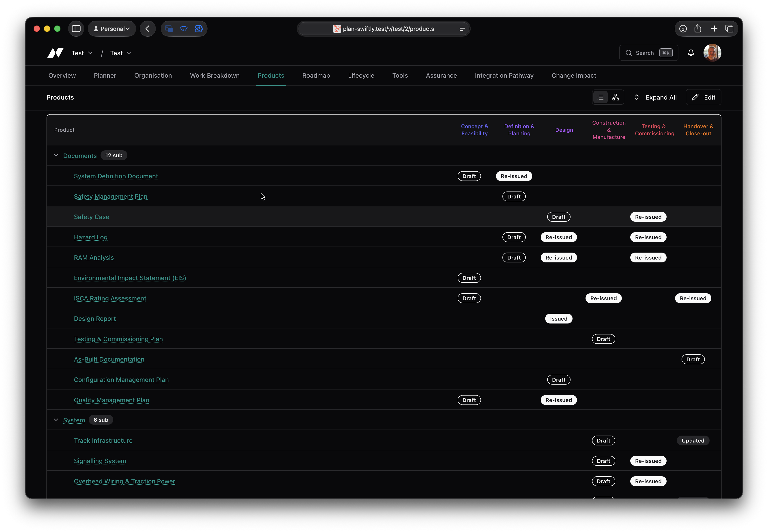Open the notifications bell
Screen dimensions: 768x532
click(691, 53)
